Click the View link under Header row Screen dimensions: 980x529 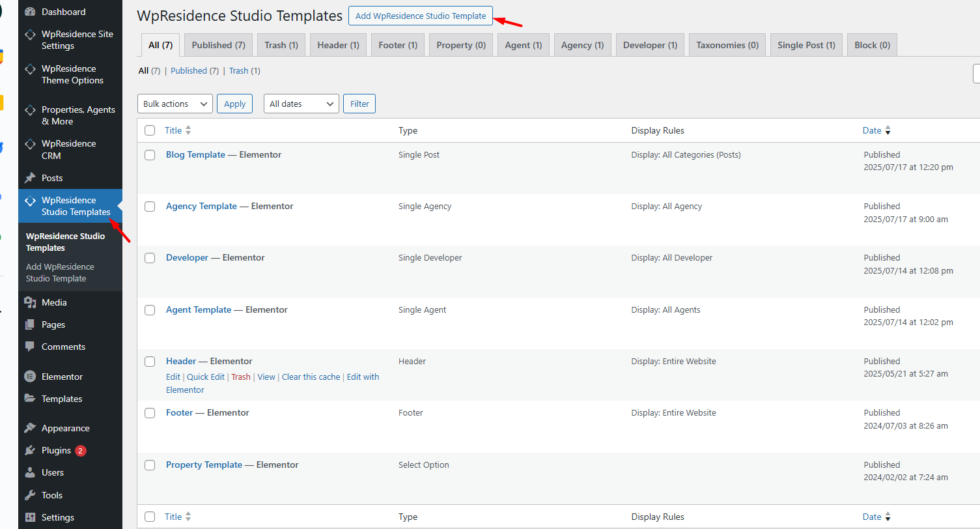point(266,377)
